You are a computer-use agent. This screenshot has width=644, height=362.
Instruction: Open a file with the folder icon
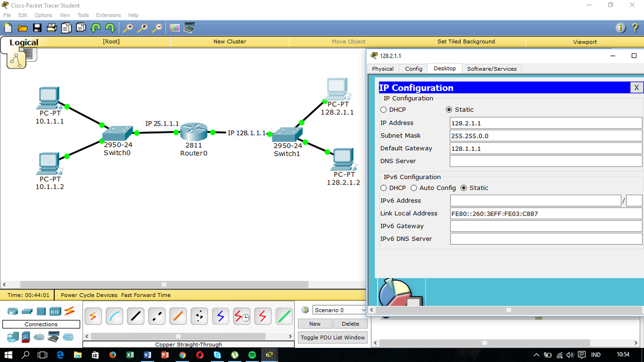point(23,28)
